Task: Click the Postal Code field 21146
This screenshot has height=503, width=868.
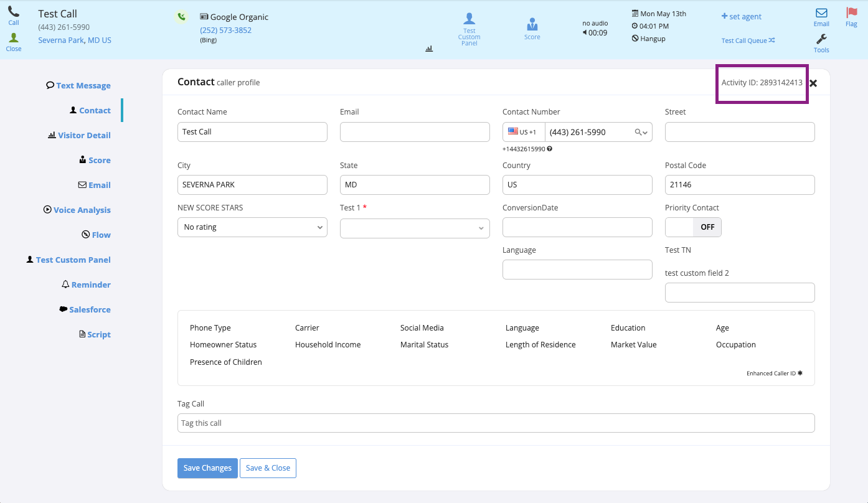Action: tap(740, 185)
